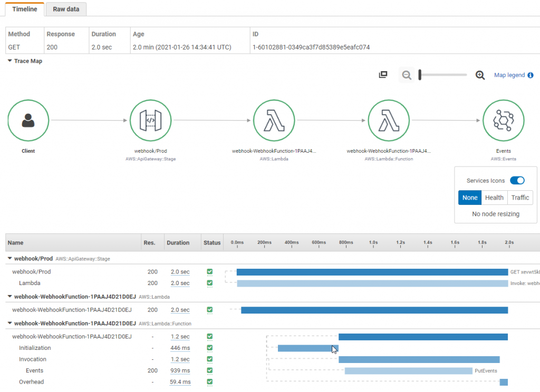Screen dimensions: 540x392
Task: Switch to the Raw data tab
Action: click(x=65, y=9)
